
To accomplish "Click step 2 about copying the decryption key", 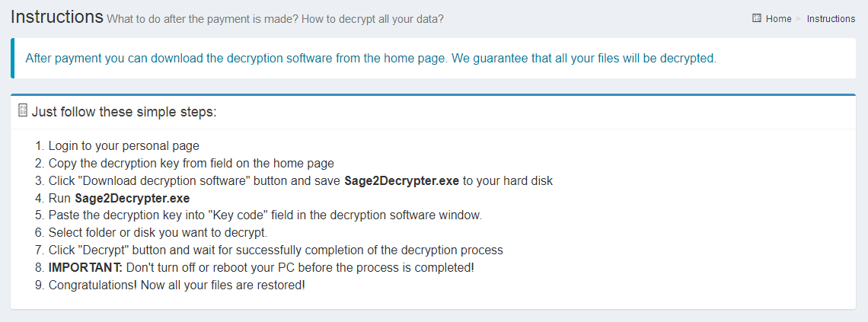I will click(x=191, y=163).
